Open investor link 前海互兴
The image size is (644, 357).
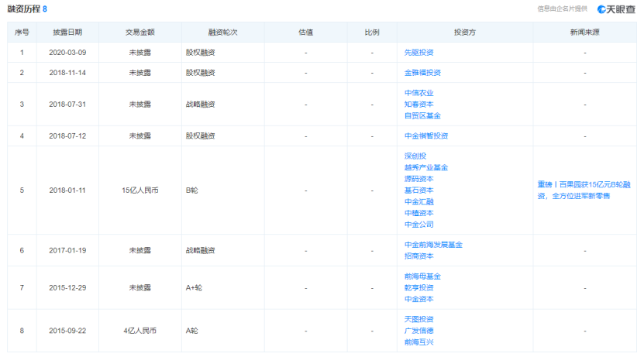point(419,342)
